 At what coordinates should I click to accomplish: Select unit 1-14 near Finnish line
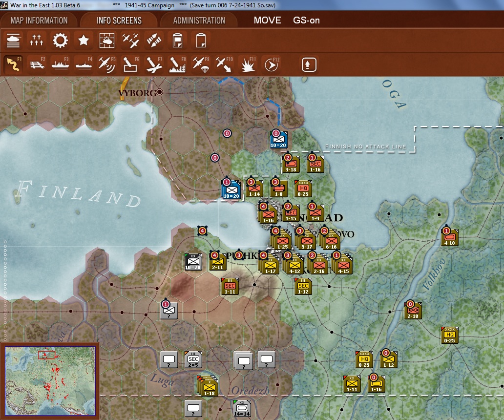[254, 189]
